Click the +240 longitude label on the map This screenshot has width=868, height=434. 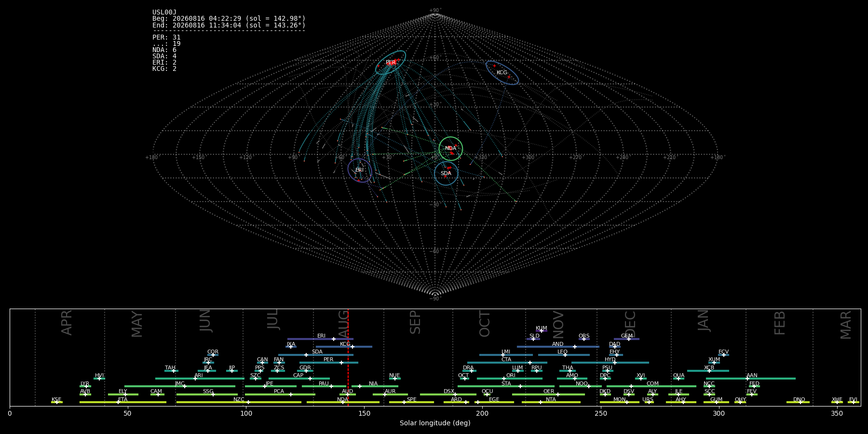point(623,158)
